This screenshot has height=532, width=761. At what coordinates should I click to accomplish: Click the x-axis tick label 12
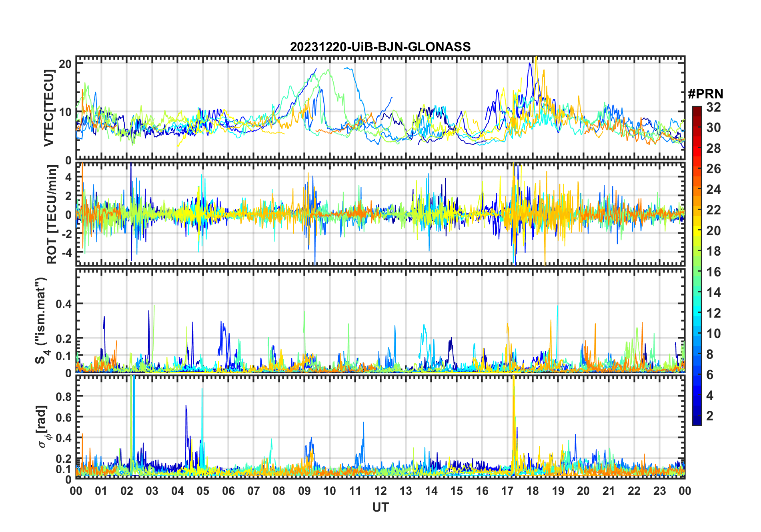pyautogui.click(x=380, y=491)
